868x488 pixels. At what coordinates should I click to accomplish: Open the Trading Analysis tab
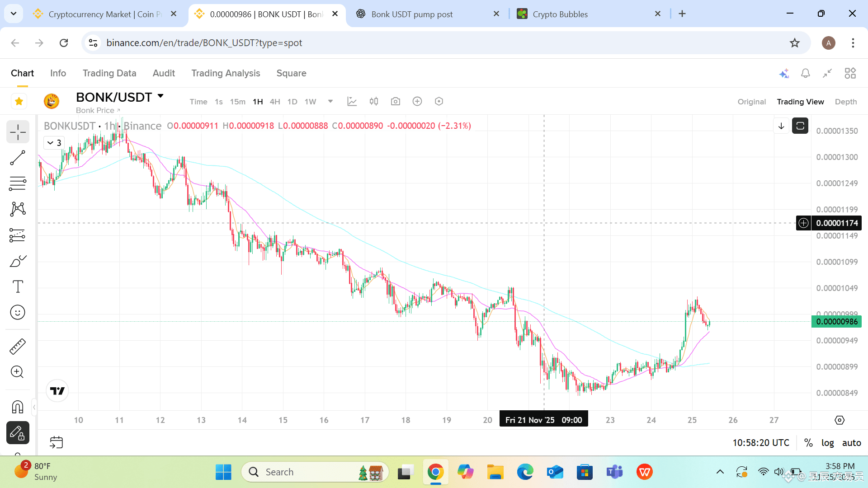click(x=226, y=73)
